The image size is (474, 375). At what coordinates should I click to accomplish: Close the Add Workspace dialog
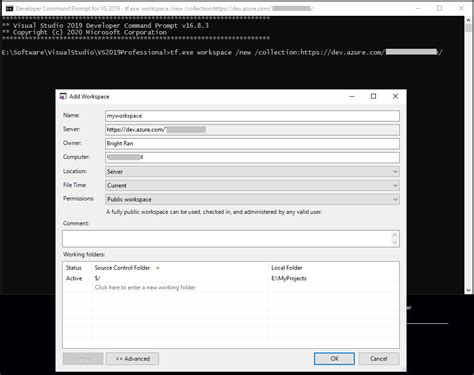click(x=395, y=96)
